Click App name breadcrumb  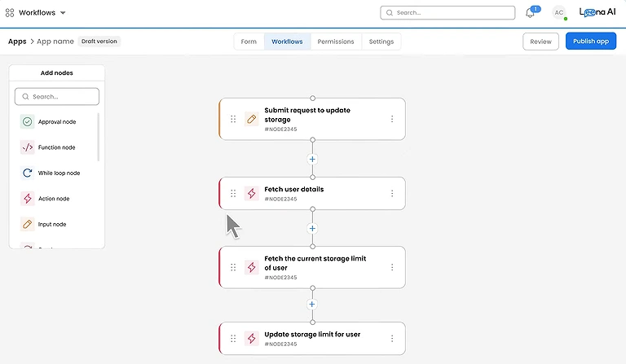click(55, 42)
